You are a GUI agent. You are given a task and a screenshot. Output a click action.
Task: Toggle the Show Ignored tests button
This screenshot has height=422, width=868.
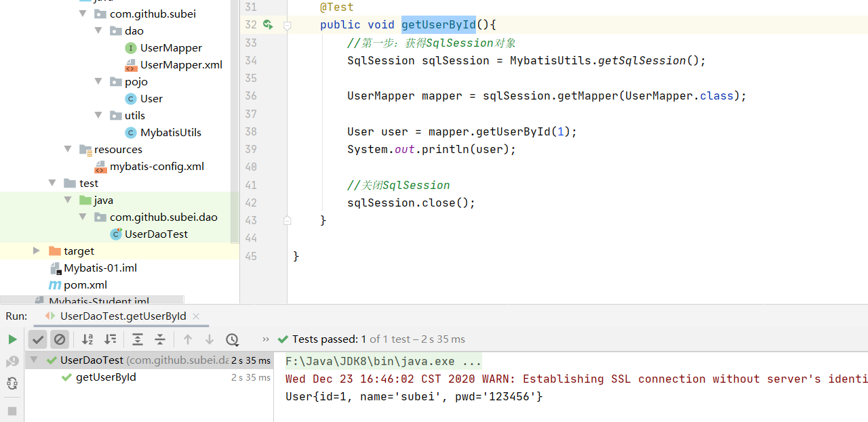coord(60,339)
